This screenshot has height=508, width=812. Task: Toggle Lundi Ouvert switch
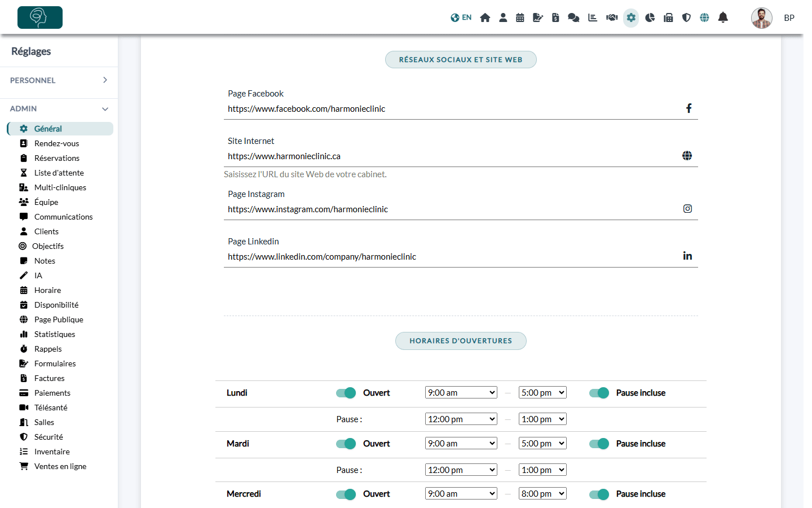click(x=346, y=393)
